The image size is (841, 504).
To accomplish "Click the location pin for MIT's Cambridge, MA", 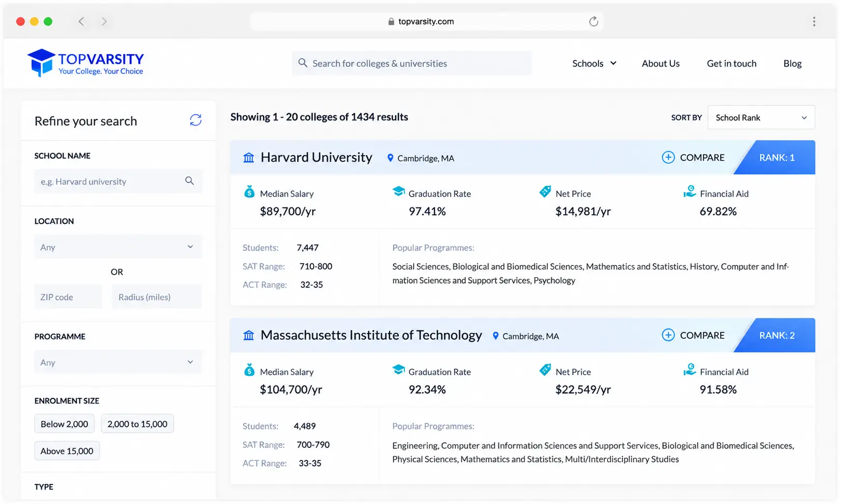I will (496, 336).
